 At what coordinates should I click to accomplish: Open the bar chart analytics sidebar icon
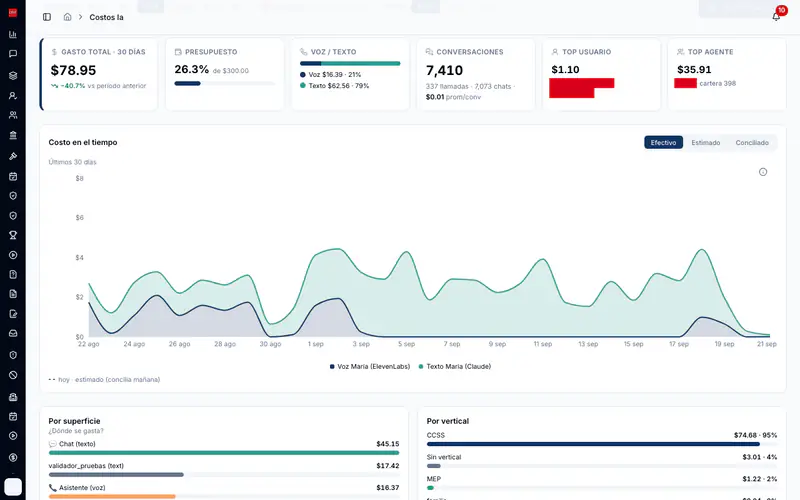[x=13, y=34]
